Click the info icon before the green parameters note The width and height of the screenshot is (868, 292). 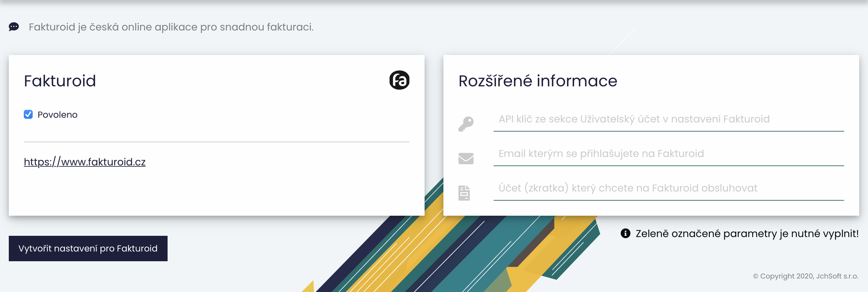(x=625, y=233)
